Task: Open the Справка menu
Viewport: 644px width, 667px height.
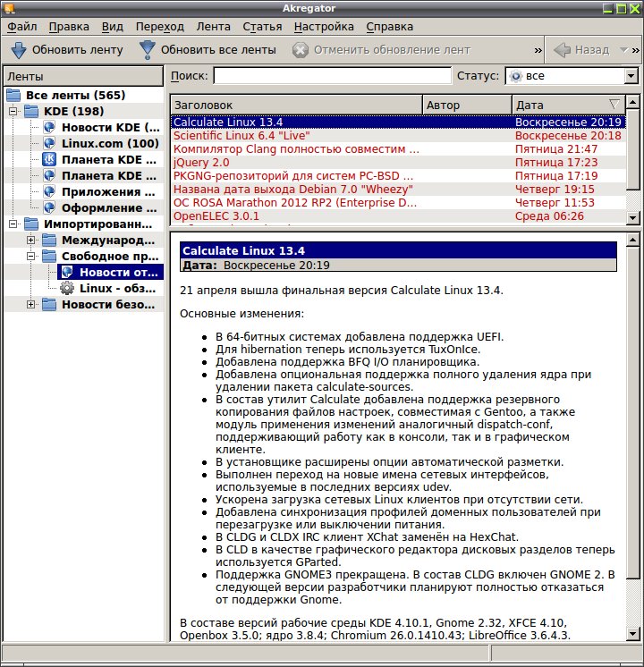Action: tap(389, 26)
